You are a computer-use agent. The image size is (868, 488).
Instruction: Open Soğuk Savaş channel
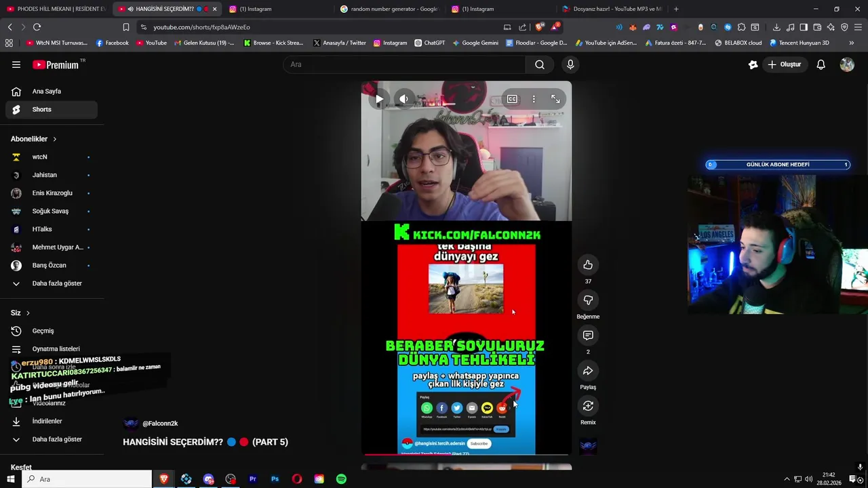[x=52, y=211]
